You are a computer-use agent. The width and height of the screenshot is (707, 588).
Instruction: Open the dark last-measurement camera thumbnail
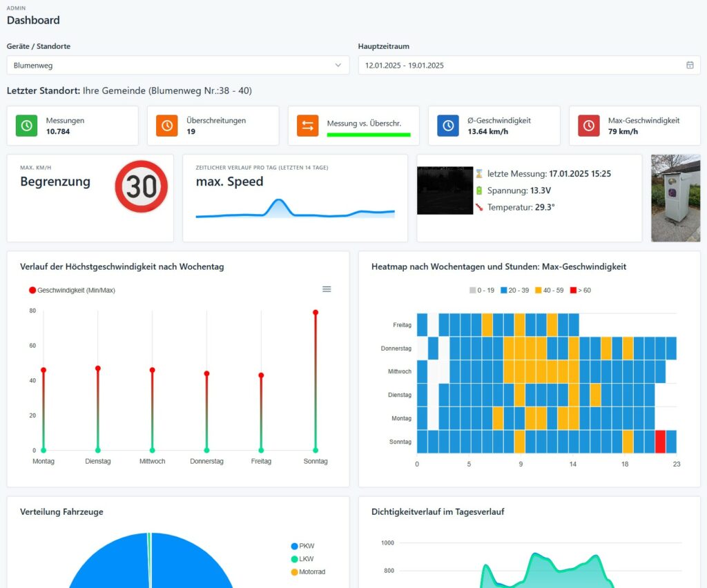[445, 190]
